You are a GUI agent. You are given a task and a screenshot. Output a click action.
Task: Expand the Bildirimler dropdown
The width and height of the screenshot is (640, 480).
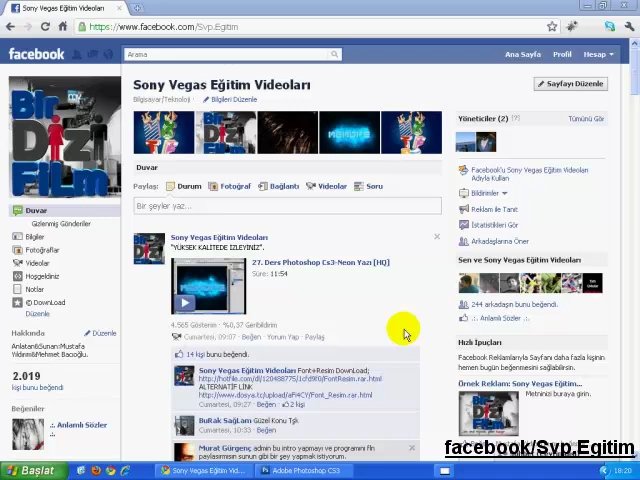coord(483,193)
